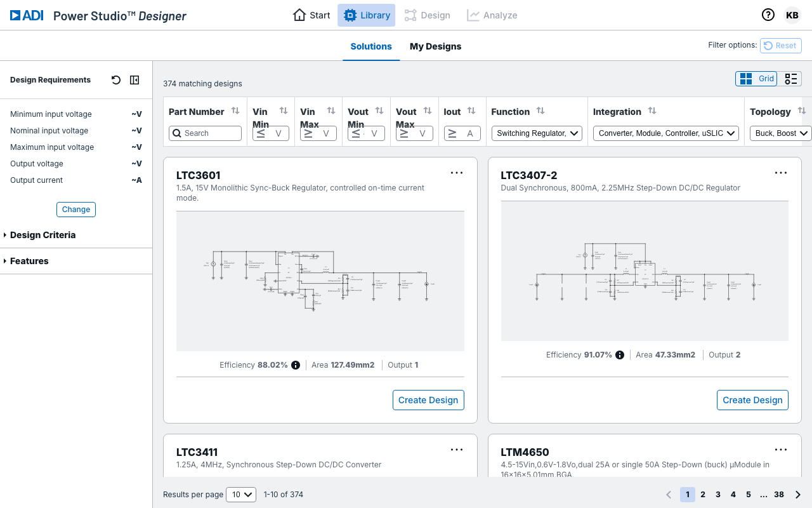Click the ADI logo
Image resolution: width=812 pixels, height=508 pixels.
coord(27,15)
